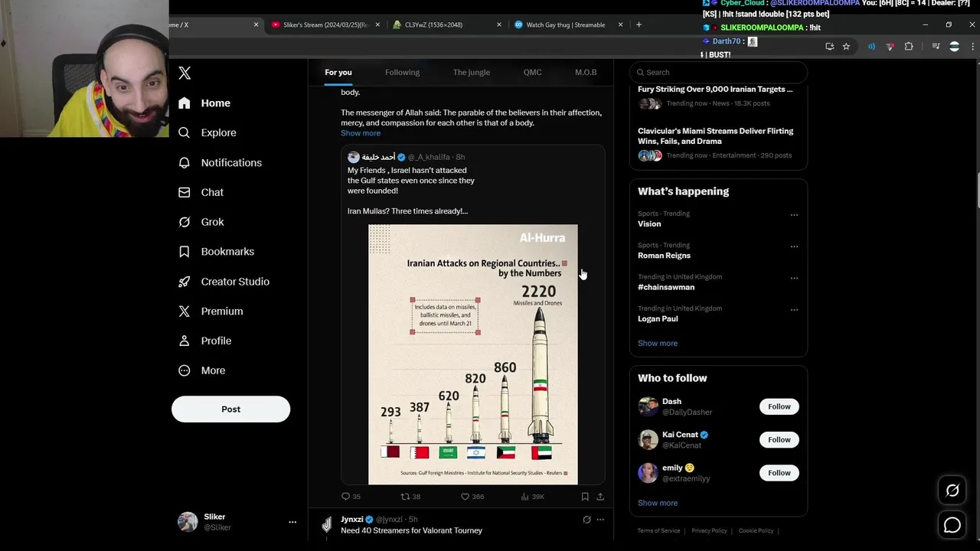980x551 pixels.
Task: Follow Kai Cenat
Action: [779, 439]
